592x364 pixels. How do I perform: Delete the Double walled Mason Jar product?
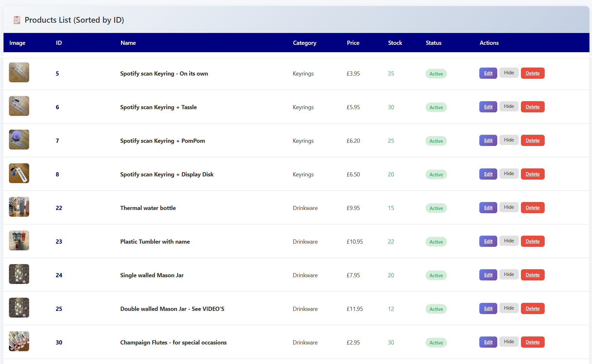(532, 309)
